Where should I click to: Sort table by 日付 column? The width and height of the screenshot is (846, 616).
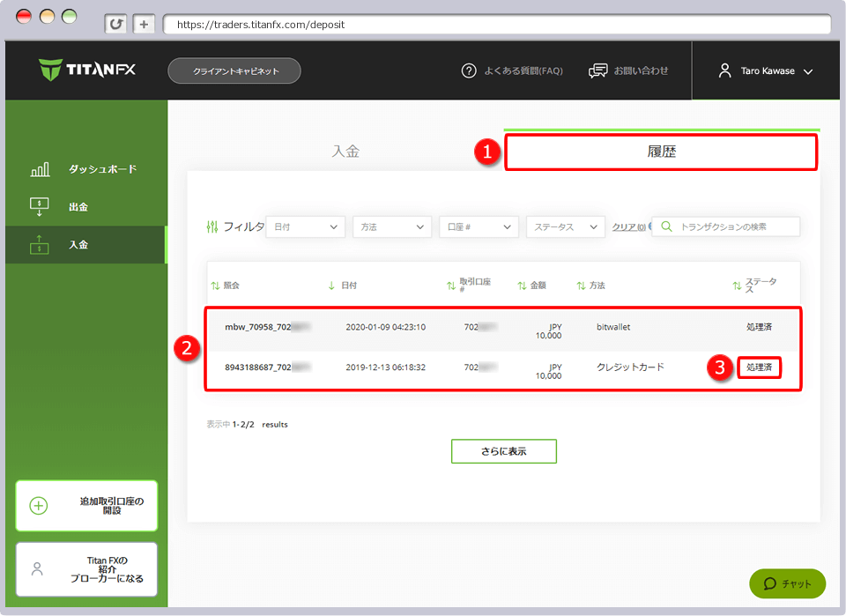coord(343,286)
